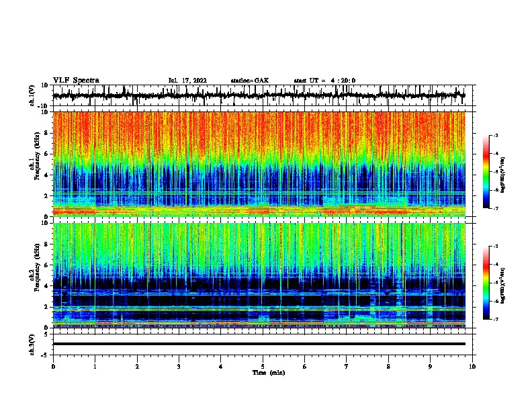532x411 pixels.
Task: Click the "-3" label on ch.1 color scale
Action: click(x=495, y=135)
